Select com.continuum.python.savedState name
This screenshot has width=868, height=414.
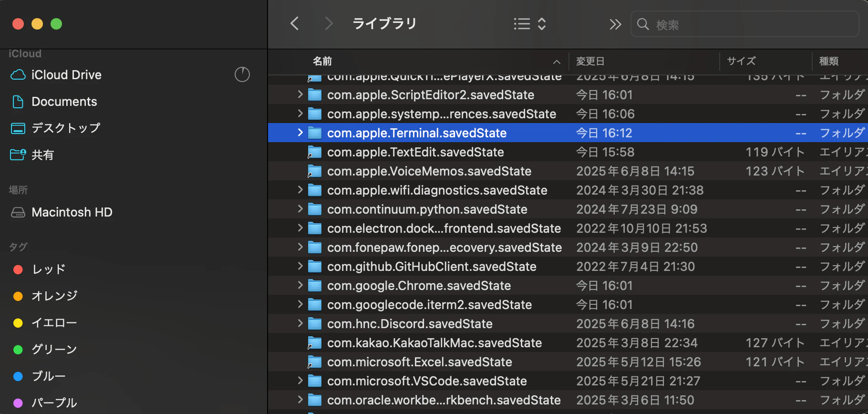427,209
